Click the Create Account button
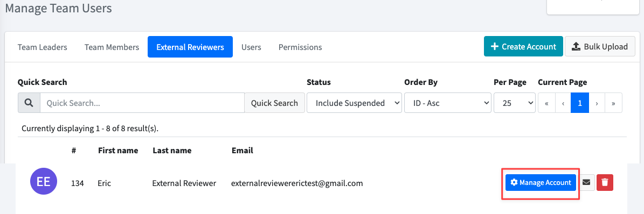Viewport: 644px width, 214px height. [x=523, y=46]
